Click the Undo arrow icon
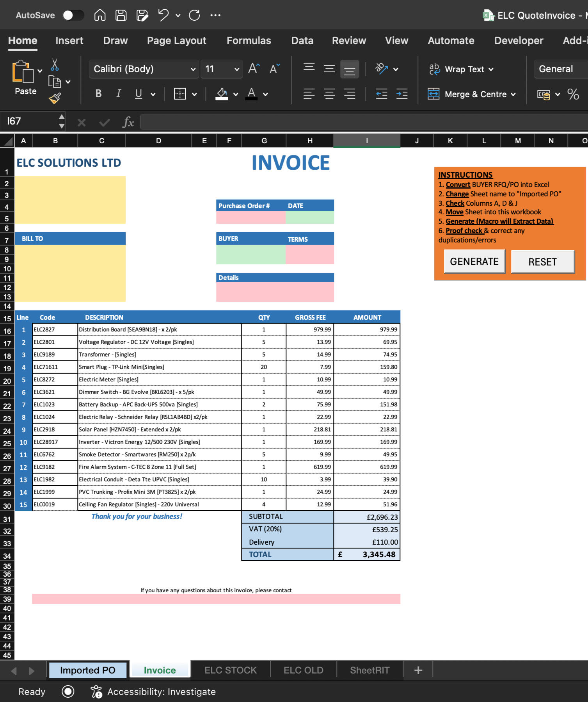This screenshot has height=702, width=588. (x=163, y=15)
